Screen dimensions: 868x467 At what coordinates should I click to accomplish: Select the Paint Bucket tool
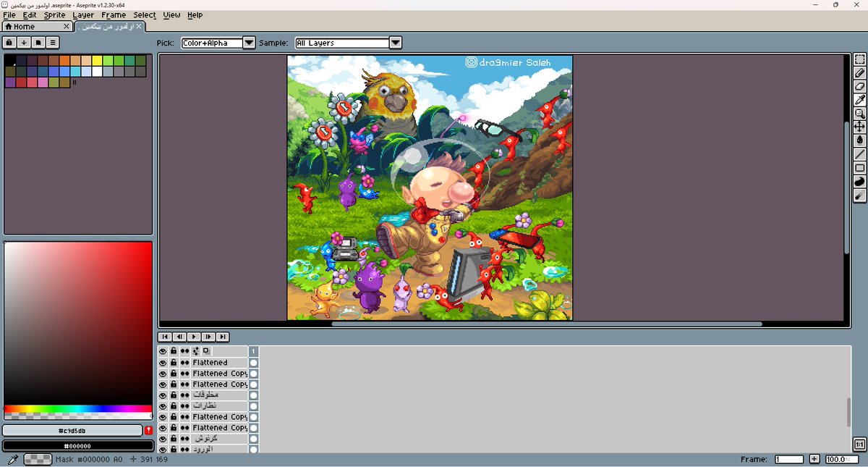pyautogui.click(x=860, y=140)
